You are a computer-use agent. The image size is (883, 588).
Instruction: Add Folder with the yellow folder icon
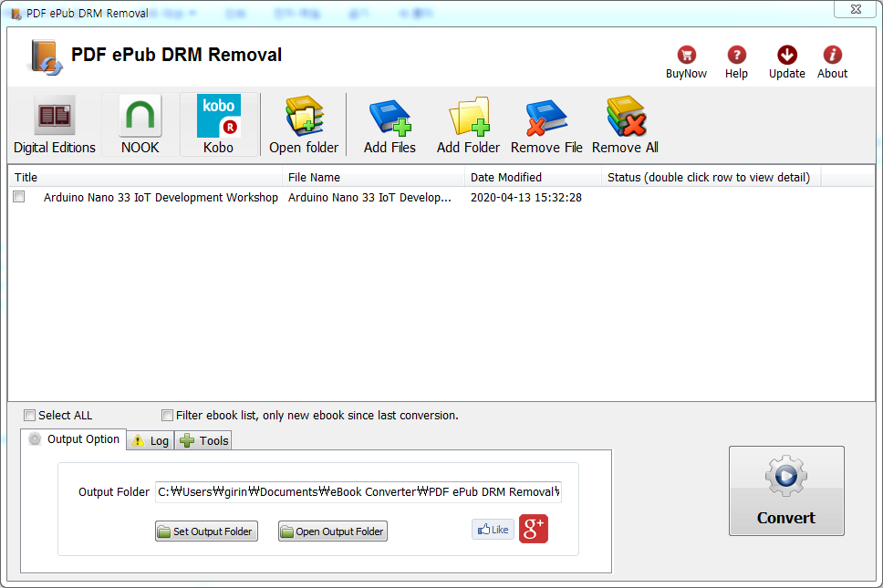pyautogui.click(x=469, y=124)
